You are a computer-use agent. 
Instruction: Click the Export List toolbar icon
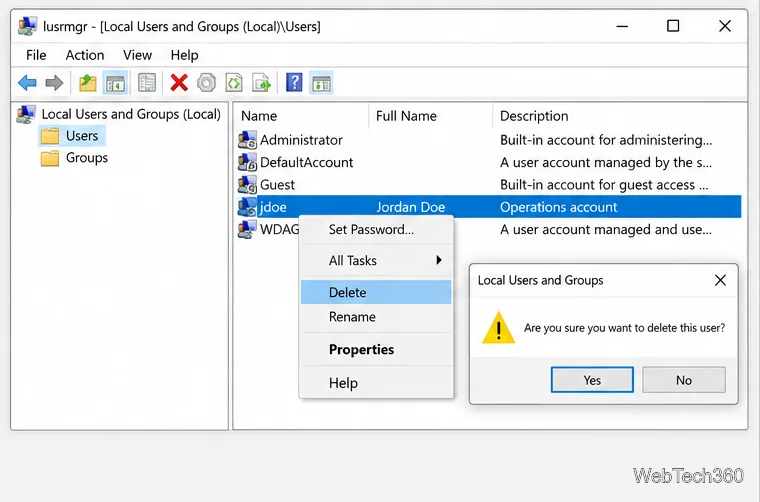pos(262,83)
